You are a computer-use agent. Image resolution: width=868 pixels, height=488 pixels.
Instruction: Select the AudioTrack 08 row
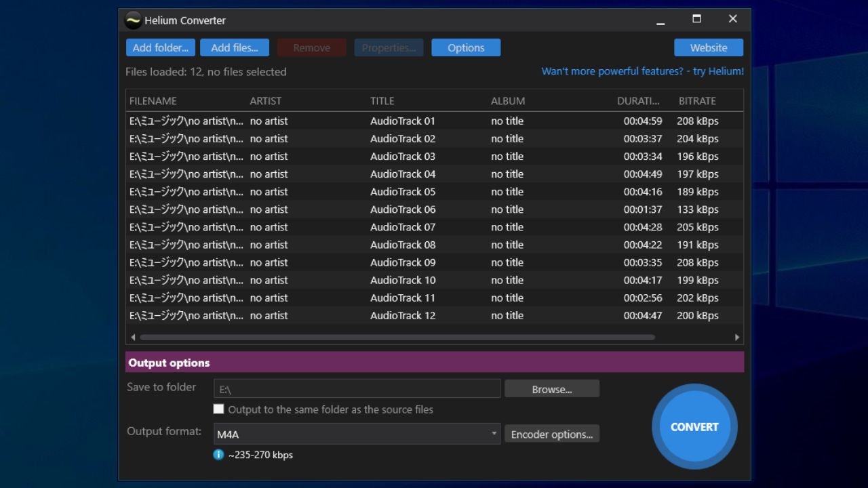click(x=434, y=244)
